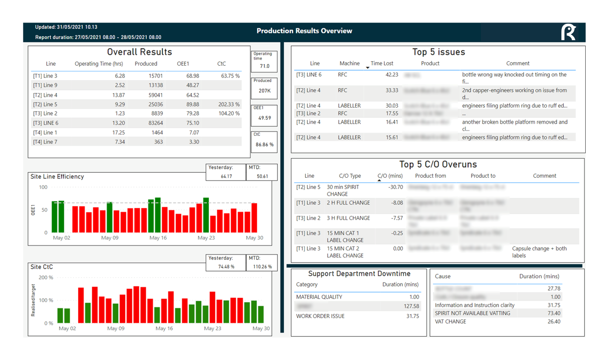The image size is (610, 364).
Task: Click the R logo in the header
Action: coord(568,32)
